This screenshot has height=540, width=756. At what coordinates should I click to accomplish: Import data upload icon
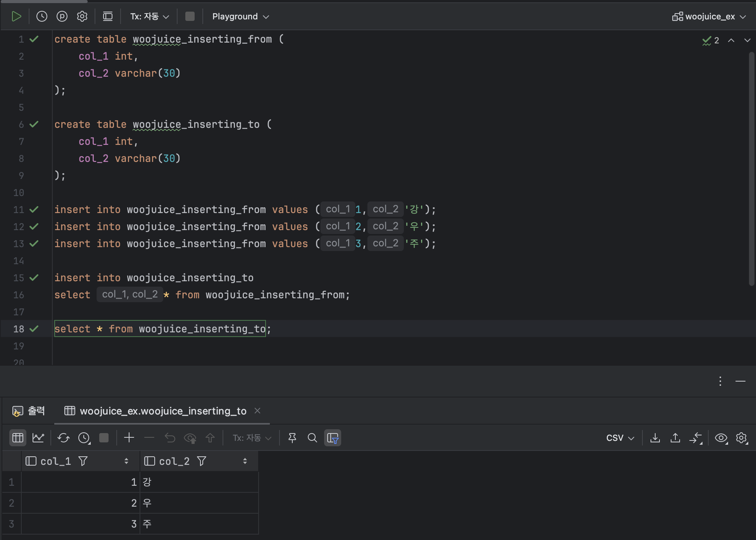point(675,438)
